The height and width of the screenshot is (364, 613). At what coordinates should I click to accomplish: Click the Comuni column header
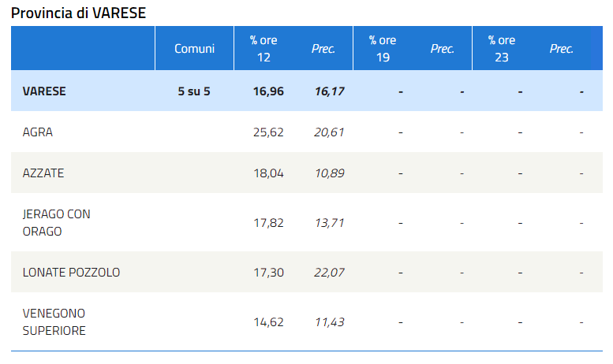[194, 49]
